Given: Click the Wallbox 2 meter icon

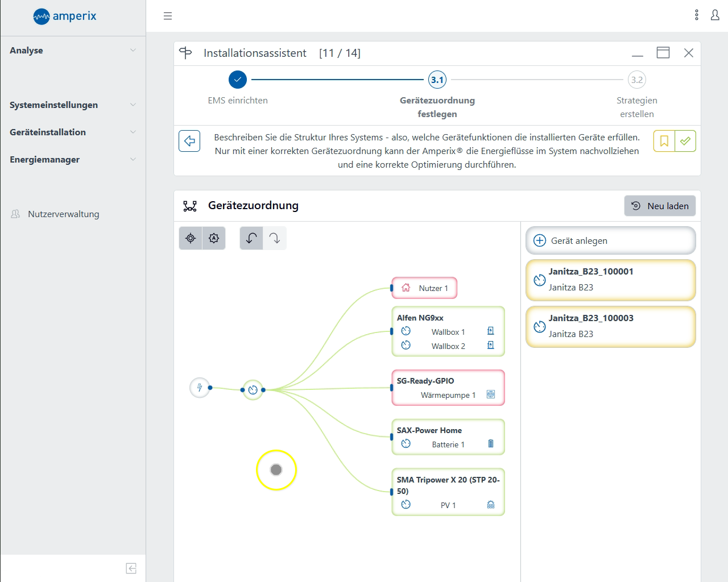Looking at the screenshot, I should 406,345.
